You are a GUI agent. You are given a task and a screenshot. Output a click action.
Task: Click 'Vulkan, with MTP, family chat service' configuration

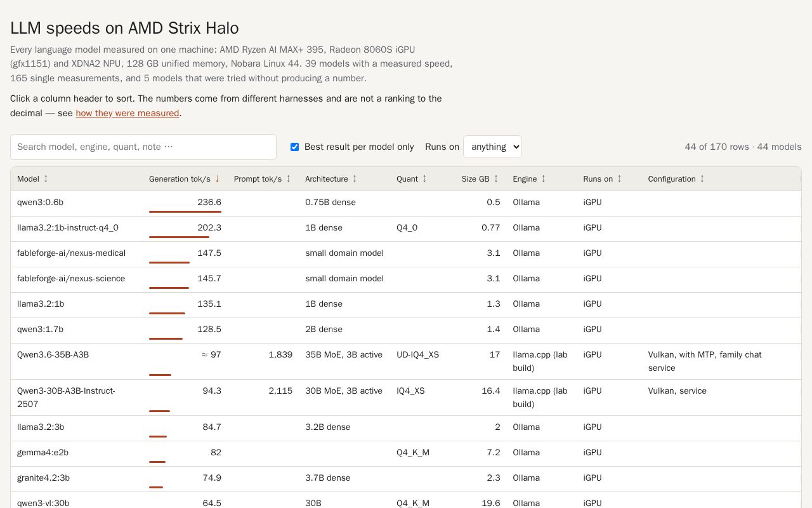(705, 361)
